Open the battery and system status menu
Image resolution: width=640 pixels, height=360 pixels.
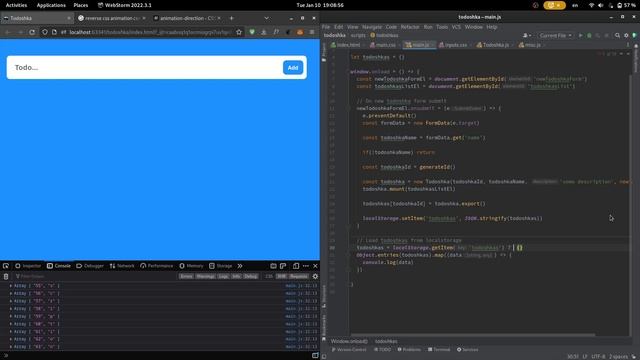click(x=613, y=5)
